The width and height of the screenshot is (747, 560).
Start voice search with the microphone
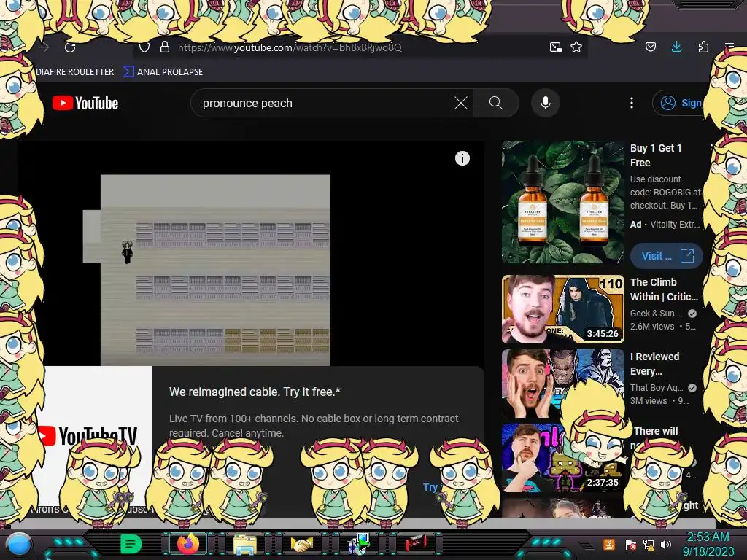point(546,103)
